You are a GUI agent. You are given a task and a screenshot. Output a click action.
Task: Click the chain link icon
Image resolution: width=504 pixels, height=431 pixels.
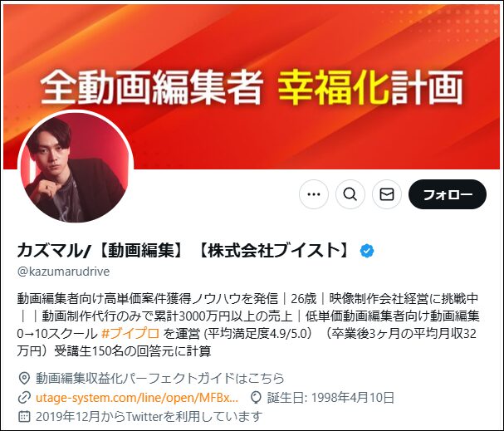(x=24, y=398)
